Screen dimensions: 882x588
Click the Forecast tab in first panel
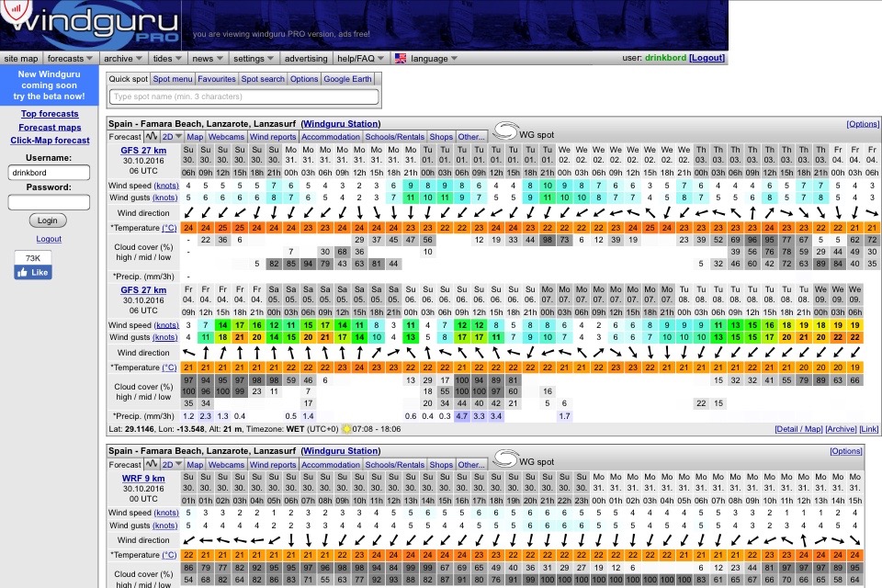[x=124, y=137]
